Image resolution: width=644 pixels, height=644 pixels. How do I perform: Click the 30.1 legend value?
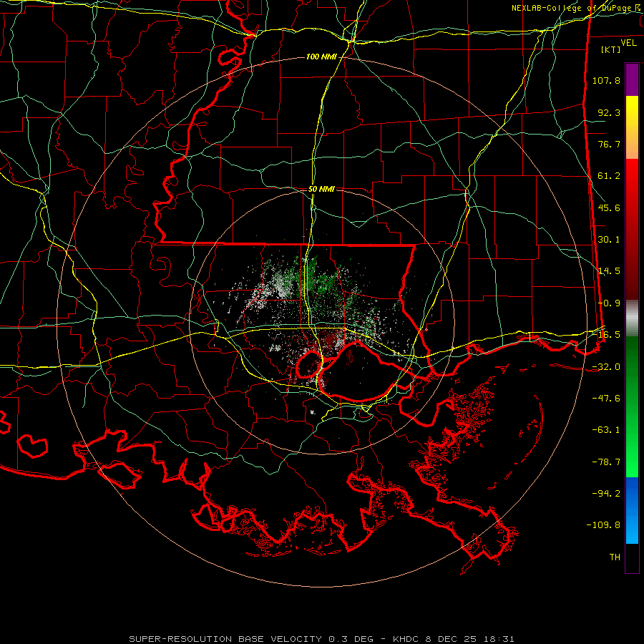click(609, 240)
